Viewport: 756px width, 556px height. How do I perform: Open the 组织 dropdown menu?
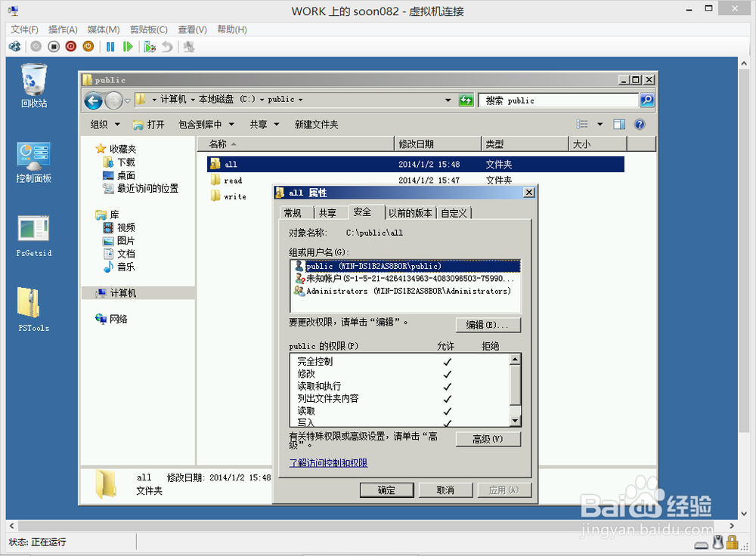[105, 125]
